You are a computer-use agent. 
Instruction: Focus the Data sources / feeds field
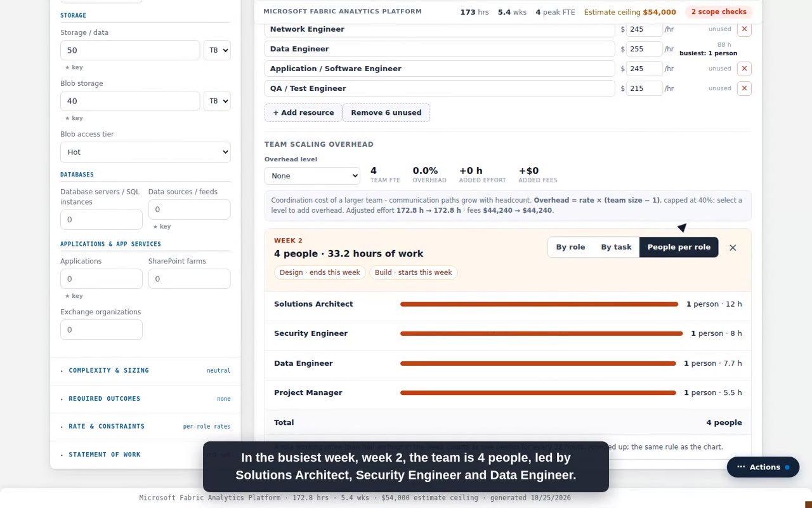[x=189, y=210]
